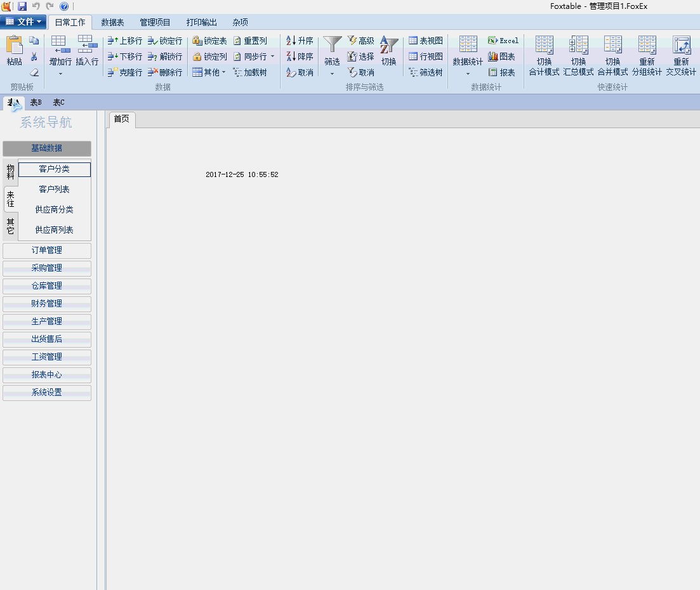Image resolution: width=700 pixels, height=590 pixels.
Task: Select the 物料 vertical side tab
Action: click(x=11, y=172)
